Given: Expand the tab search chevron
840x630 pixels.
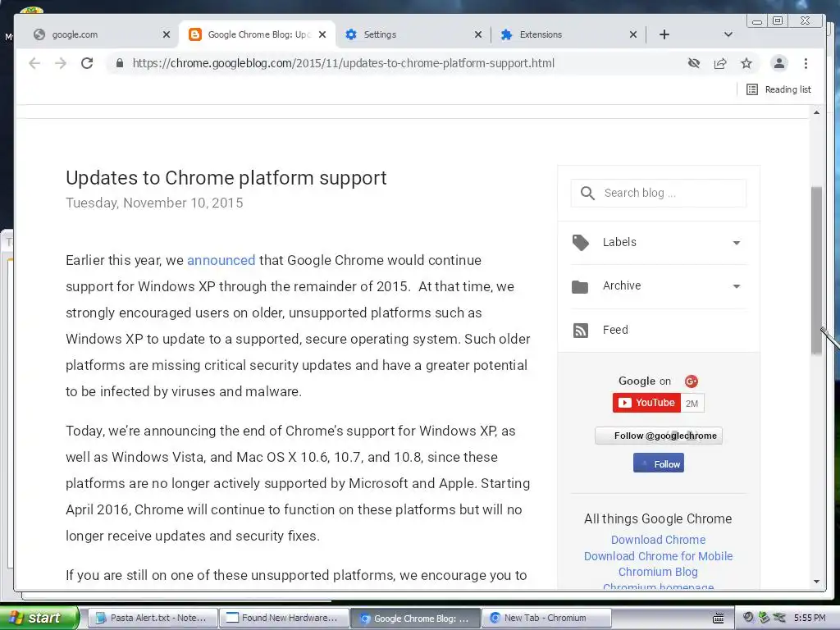Looking at the screenshot, I should pos(728,34).
